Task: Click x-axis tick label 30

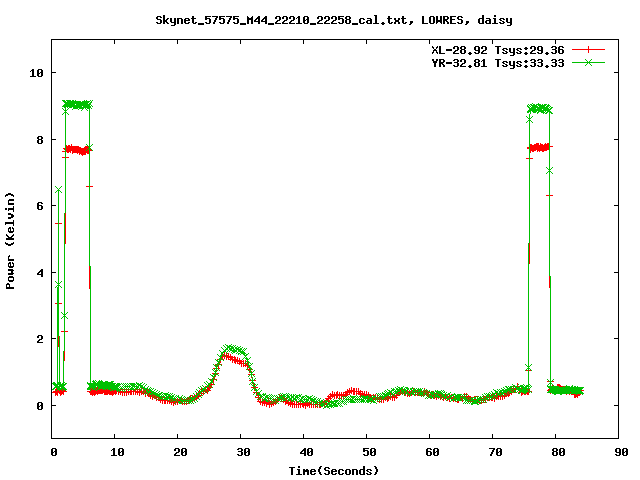Action: tap(243, 452)
